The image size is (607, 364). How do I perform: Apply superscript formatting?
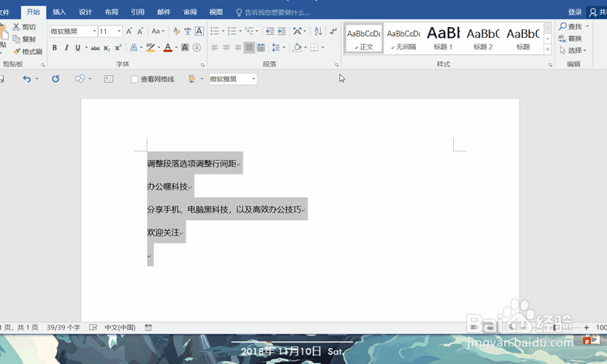pos(118,48)
